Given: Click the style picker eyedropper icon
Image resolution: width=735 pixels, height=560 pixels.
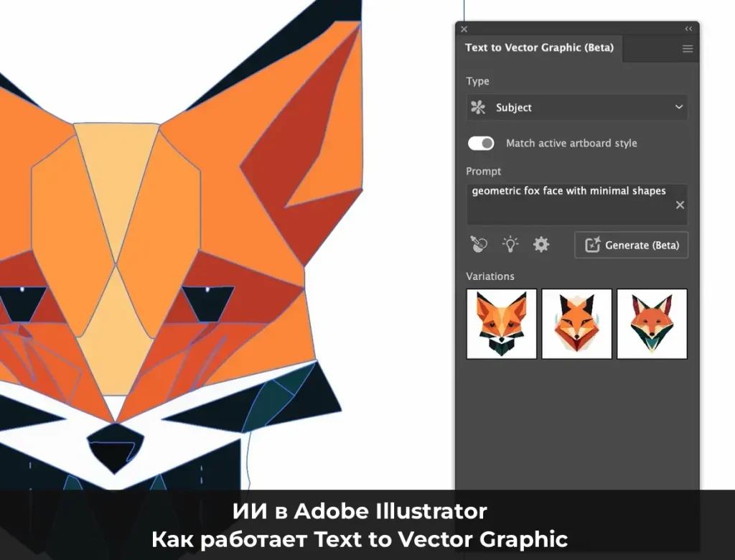Looking at the screenshot, I should [479, 245].
